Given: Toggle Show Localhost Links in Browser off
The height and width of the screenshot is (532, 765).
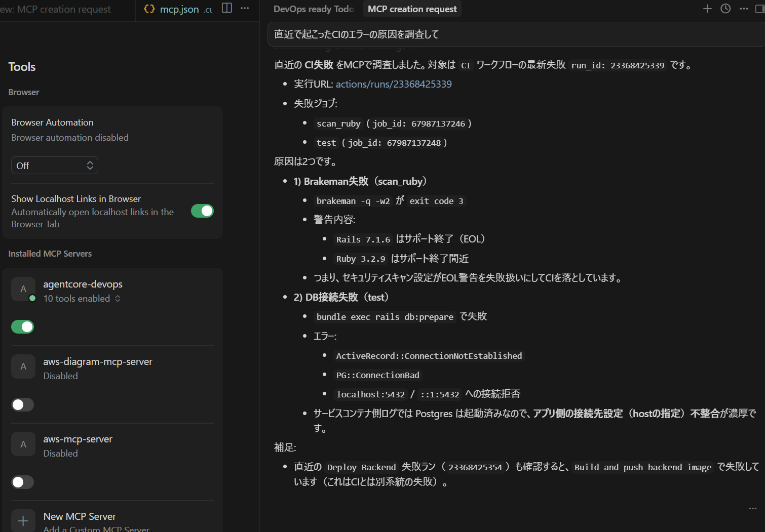Looking at the screenshot, I should pyautogui.click(x=202, y=211).
